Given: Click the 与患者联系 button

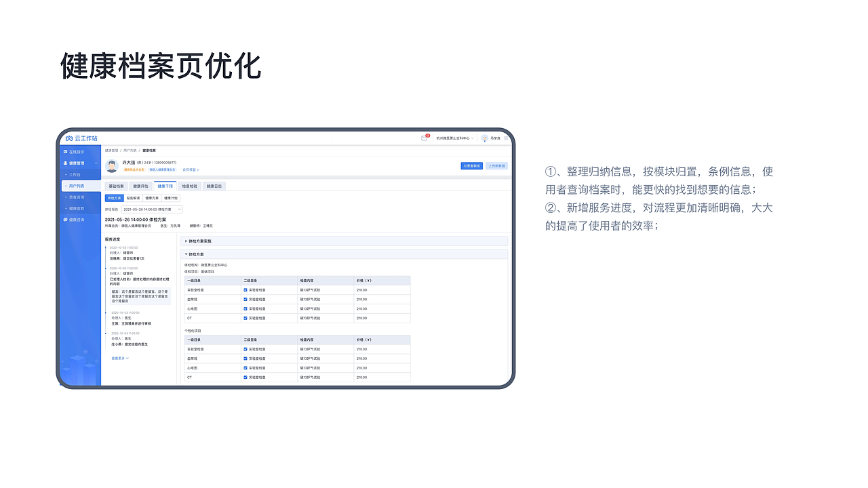Looking at the screenshot, I should tap(471, 165).
